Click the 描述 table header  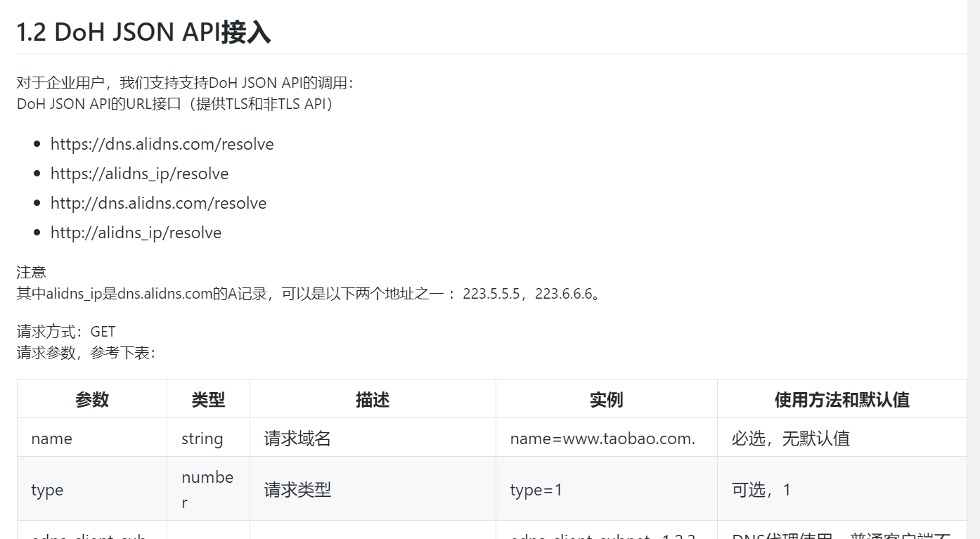coord(372,399)
